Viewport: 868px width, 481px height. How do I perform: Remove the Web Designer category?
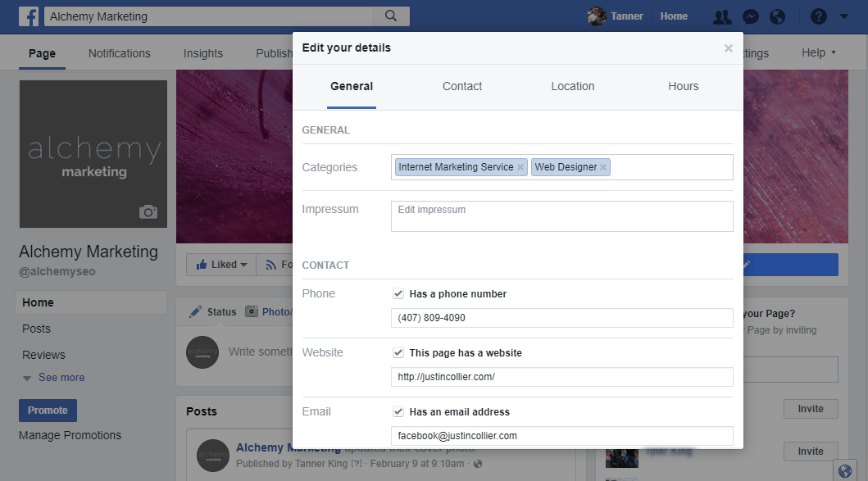(x=602, y=167)
